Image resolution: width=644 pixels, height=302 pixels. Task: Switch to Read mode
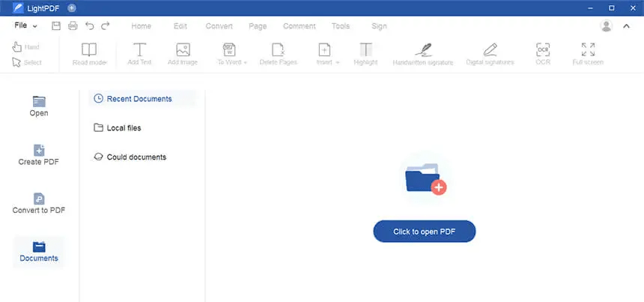coord(89,54)
